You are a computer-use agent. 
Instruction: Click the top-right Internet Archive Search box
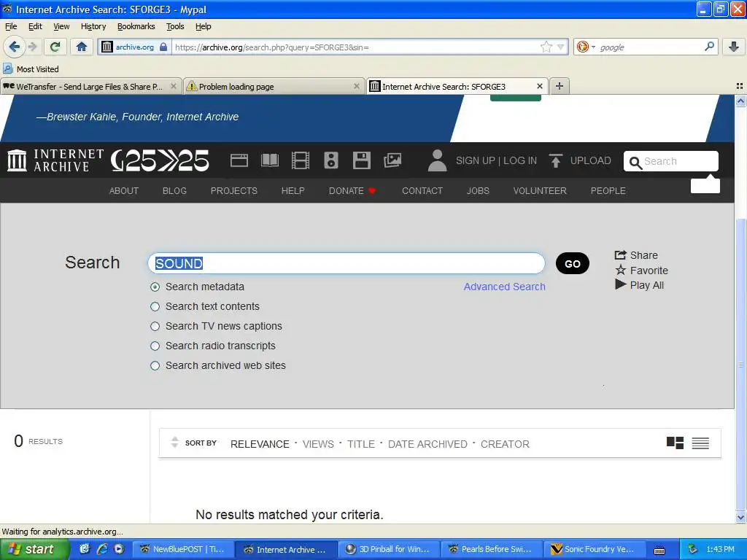tap(671, 161)
